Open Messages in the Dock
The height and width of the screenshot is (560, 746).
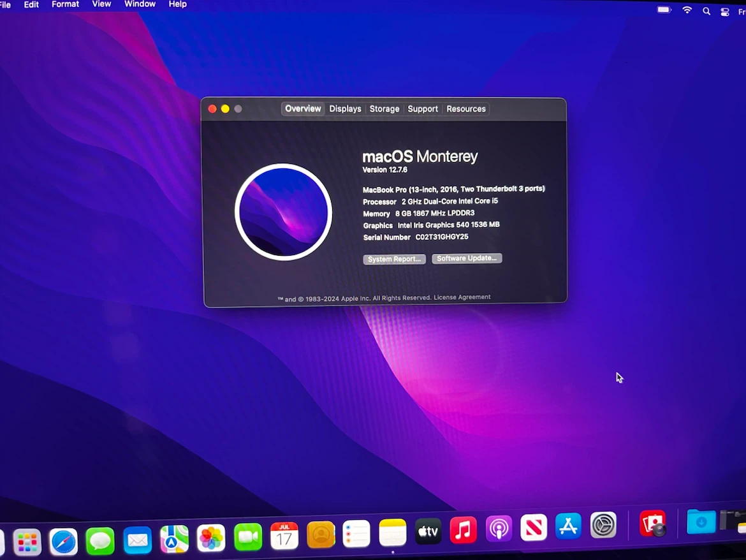click(100, 540)
